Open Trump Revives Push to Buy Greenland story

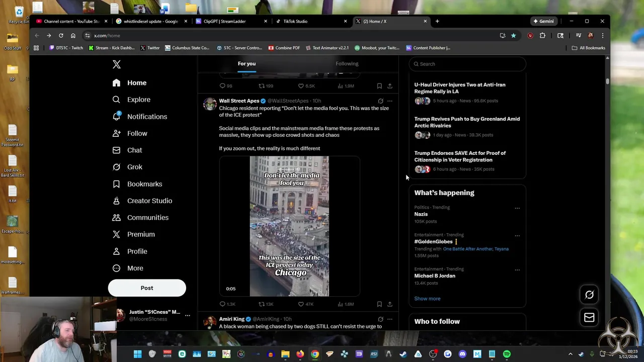tap(467, 127)
